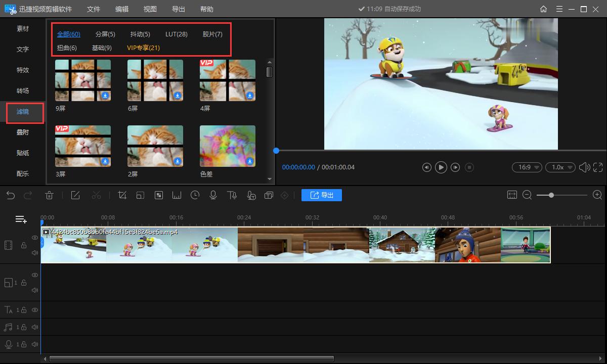Click the blue 导出 export button
Viewport: 607px width, 364px height.
tap(322, 195)
